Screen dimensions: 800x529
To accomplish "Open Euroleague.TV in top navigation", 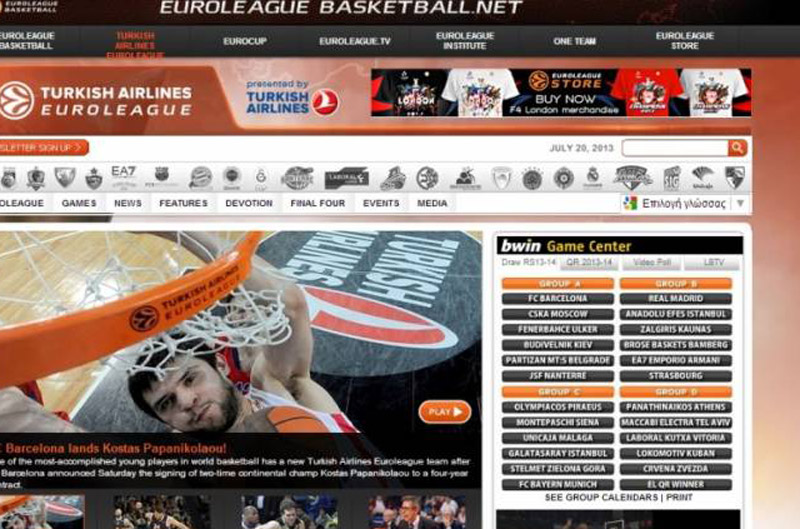I will point(355,41).
